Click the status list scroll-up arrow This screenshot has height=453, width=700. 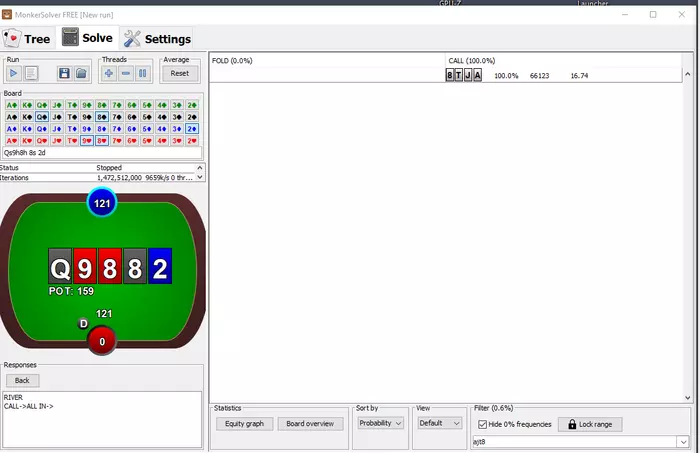[x=200, y=168]
